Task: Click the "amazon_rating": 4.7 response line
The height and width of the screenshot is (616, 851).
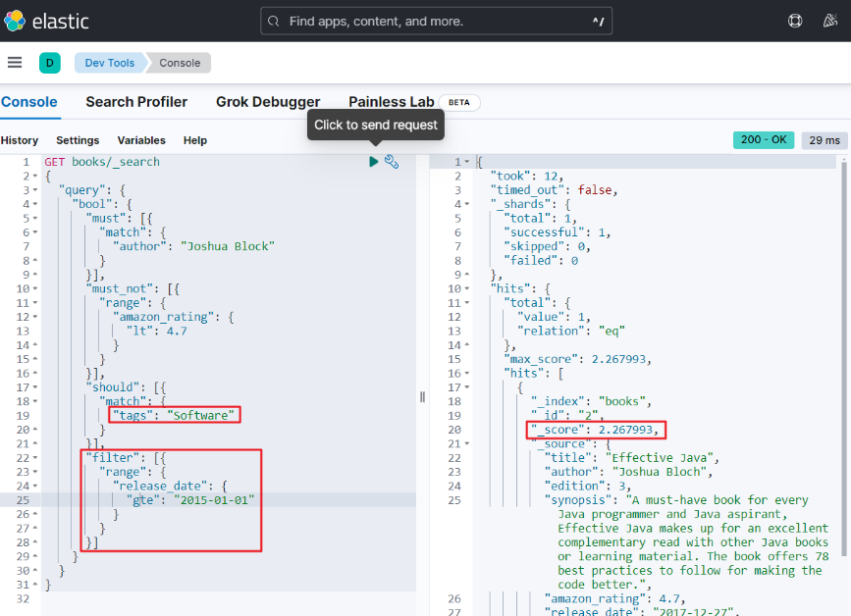Action: pyautogui.click(x=614, y=598)
